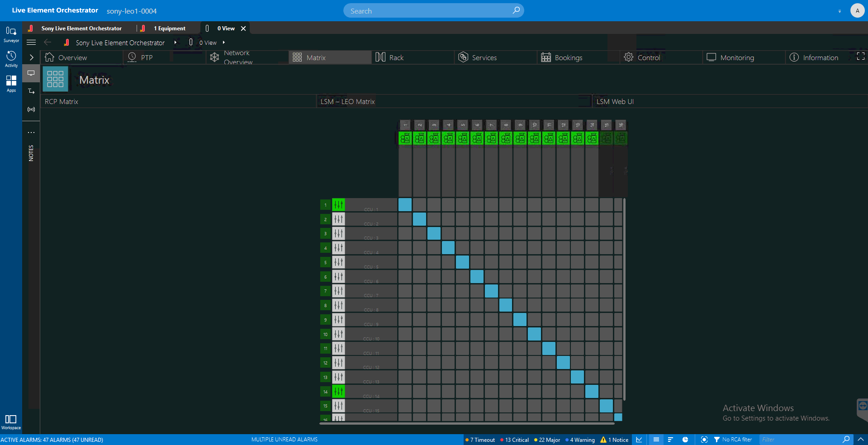Toggle the blue crosspoint in CCU : 1 row
Viewport: 868px width, 445px height.
pos(405,205)
